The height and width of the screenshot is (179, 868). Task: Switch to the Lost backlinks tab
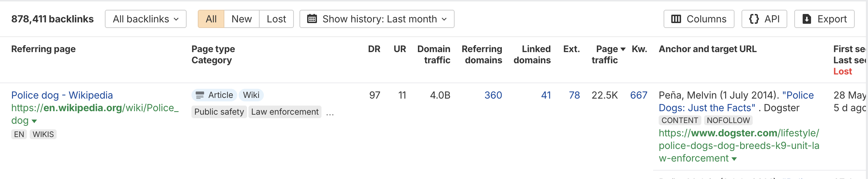[276, 19]
